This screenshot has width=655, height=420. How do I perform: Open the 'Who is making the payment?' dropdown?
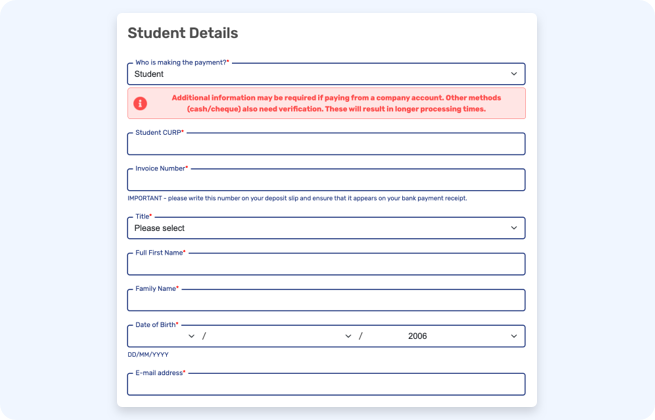click(326, 74)
